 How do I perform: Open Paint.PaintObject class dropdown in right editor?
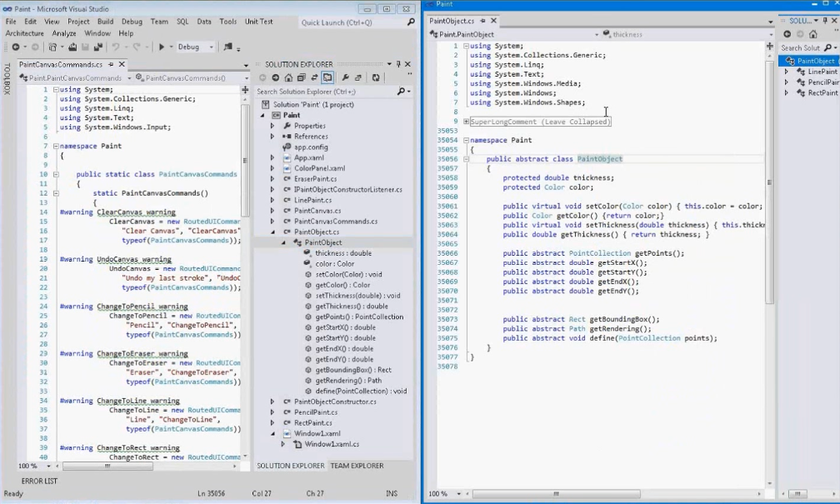coord(597,34)
